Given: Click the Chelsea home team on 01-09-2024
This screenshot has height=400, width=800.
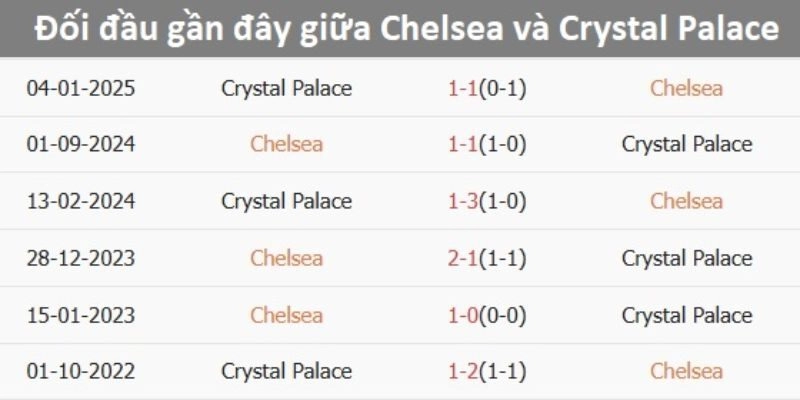Looking at the screenshot, I should [287, 144].
